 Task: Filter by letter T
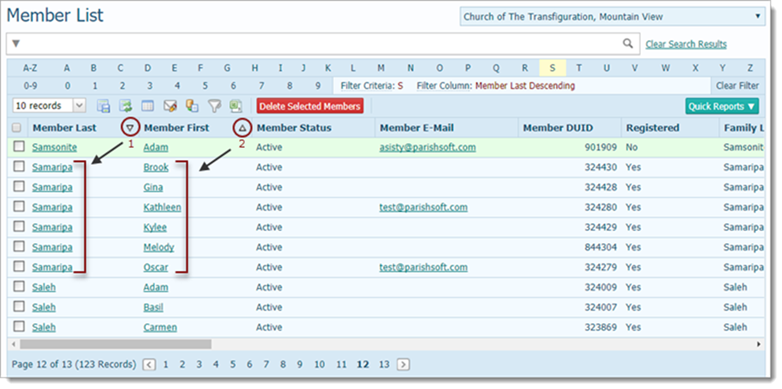click(579, 68)
